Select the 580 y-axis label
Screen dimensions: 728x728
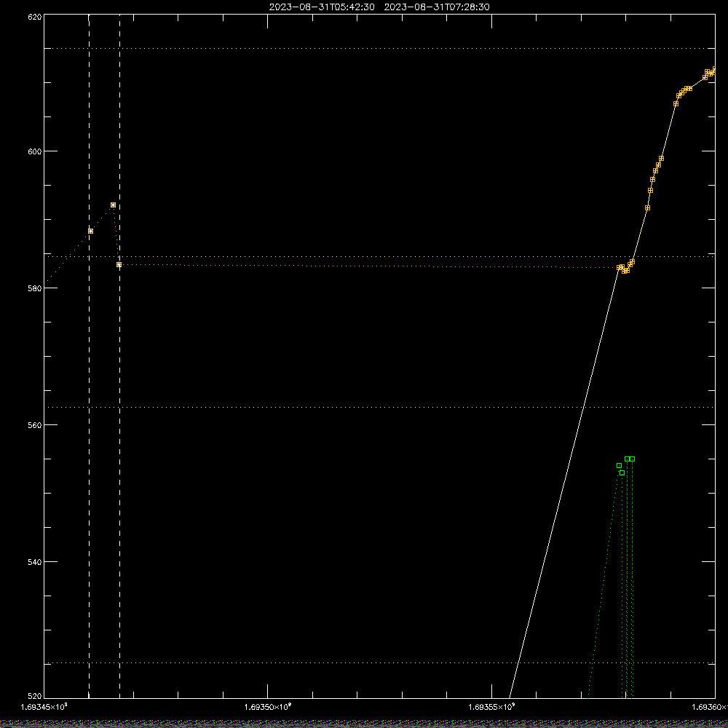click(x=35, y=288)
